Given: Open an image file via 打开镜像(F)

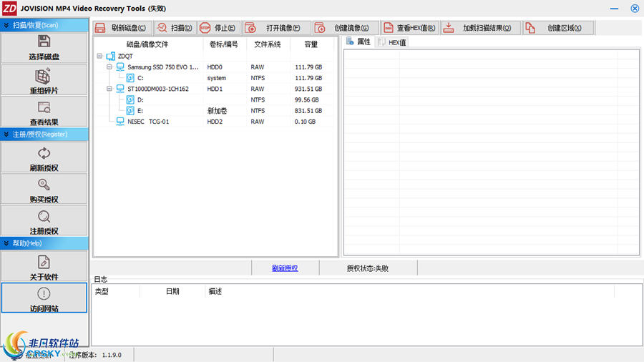Looking at the screenshot, I should click(276, 28).
